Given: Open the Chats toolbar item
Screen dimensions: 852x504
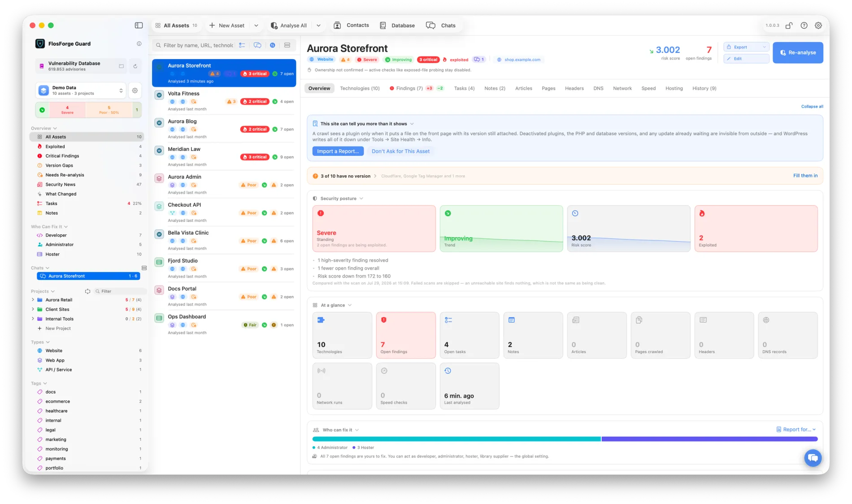Looking at the screenshot, I should point(441,26).
